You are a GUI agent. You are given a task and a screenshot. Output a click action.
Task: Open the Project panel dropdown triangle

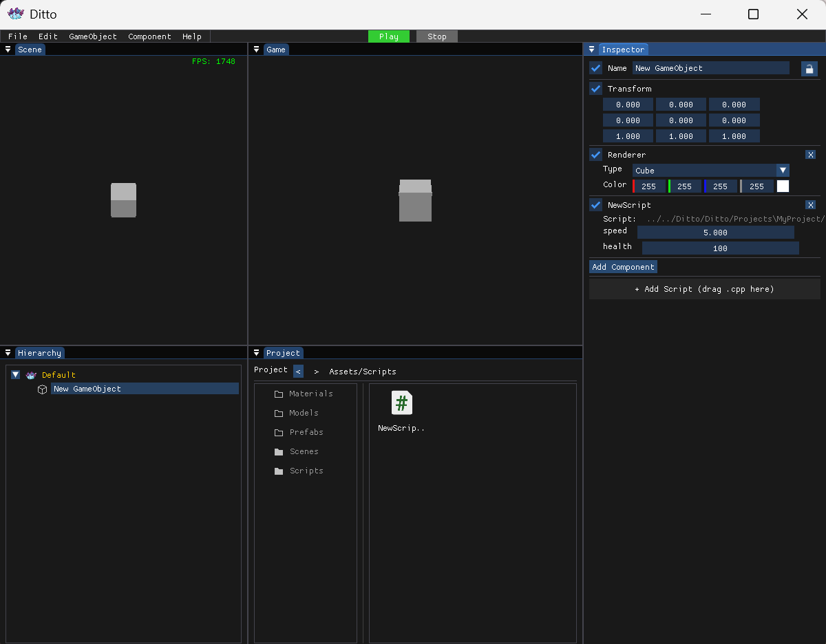[256, 353]
